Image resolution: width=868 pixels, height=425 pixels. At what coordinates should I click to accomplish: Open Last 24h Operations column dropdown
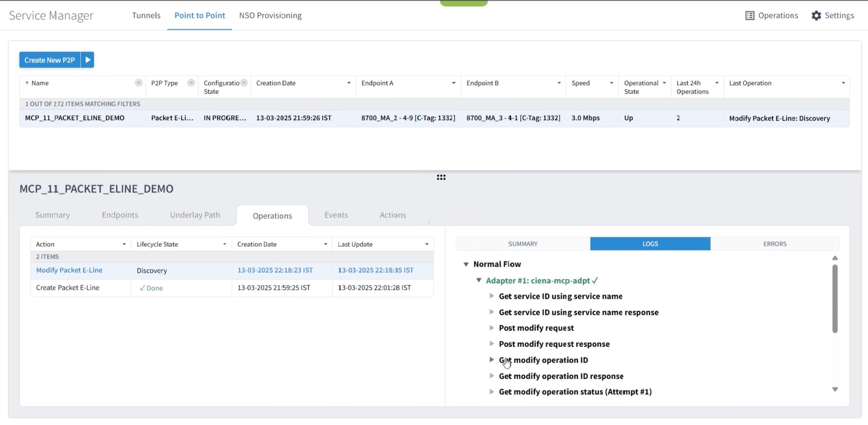[717, 83]
